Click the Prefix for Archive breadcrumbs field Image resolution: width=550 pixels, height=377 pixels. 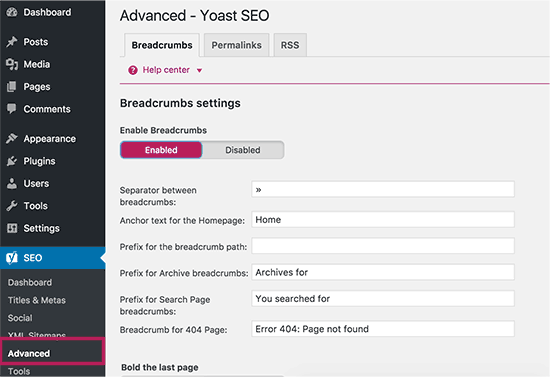383,272
